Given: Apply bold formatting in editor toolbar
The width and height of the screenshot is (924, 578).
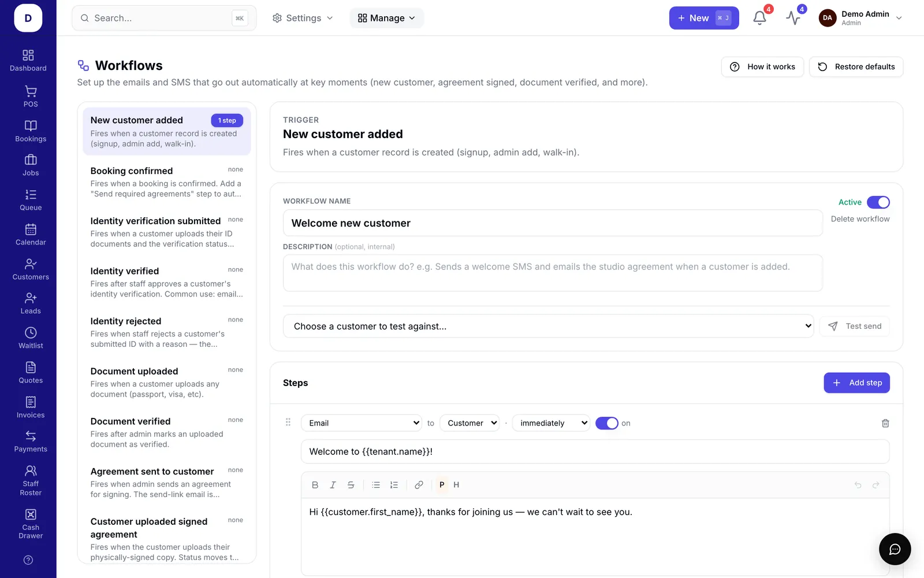Looking at the screenshot, I should (315, 485).
